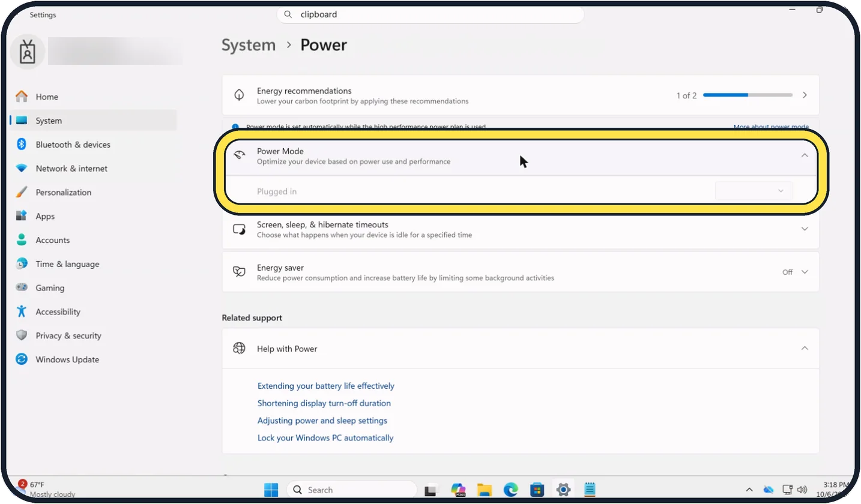Open the Plugged in power mode dropdown

tap(754, 191)
